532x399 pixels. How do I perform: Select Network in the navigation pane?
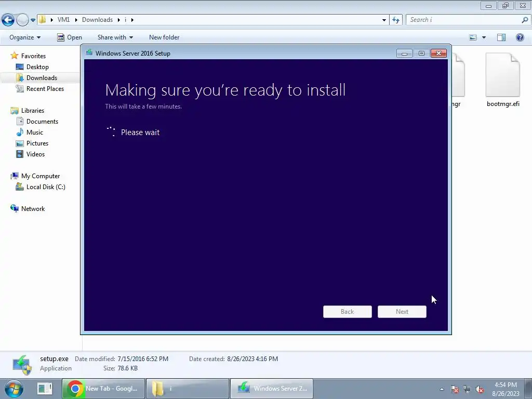33,209
